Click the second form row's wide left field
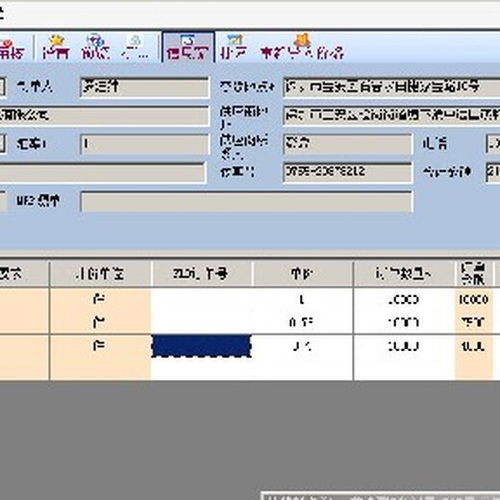The width and height of the screenshot is (500, 500). [104, 116]
